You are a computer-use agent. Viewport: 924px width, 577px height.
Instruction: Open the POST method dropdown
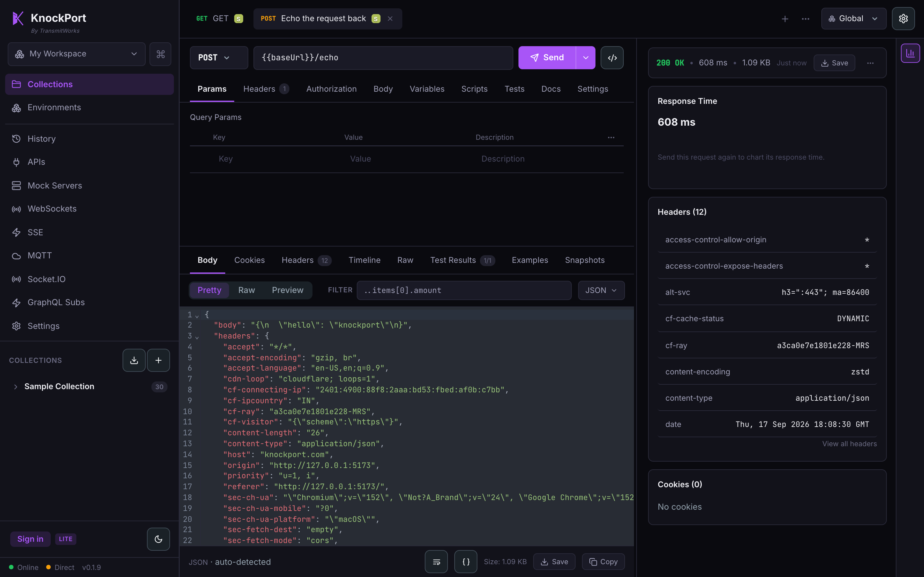pos(219,58)
